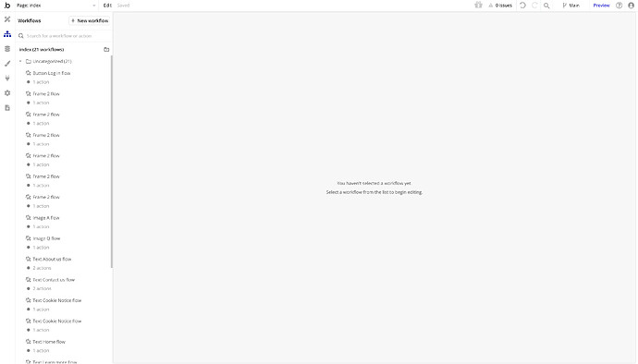Click the workflow list vertical scrollbar

click(111, 162)
